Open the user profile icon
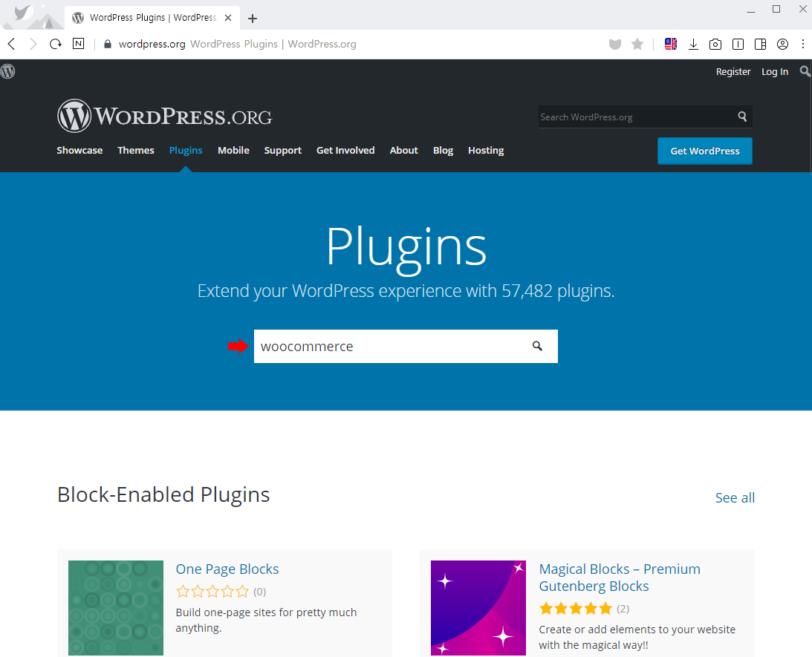This screenshot has height=657, width=812. (x=782, y=45)
